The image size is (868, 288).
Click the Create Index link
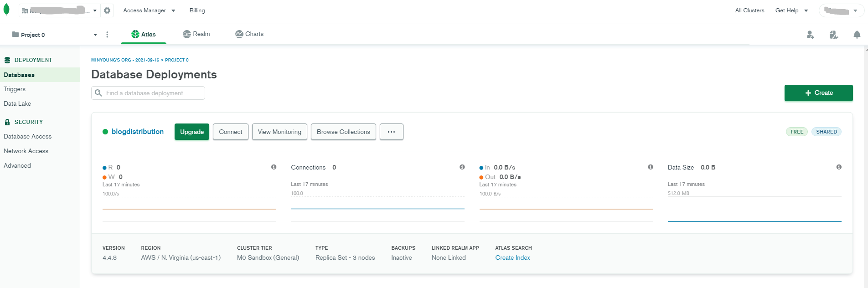512,258
